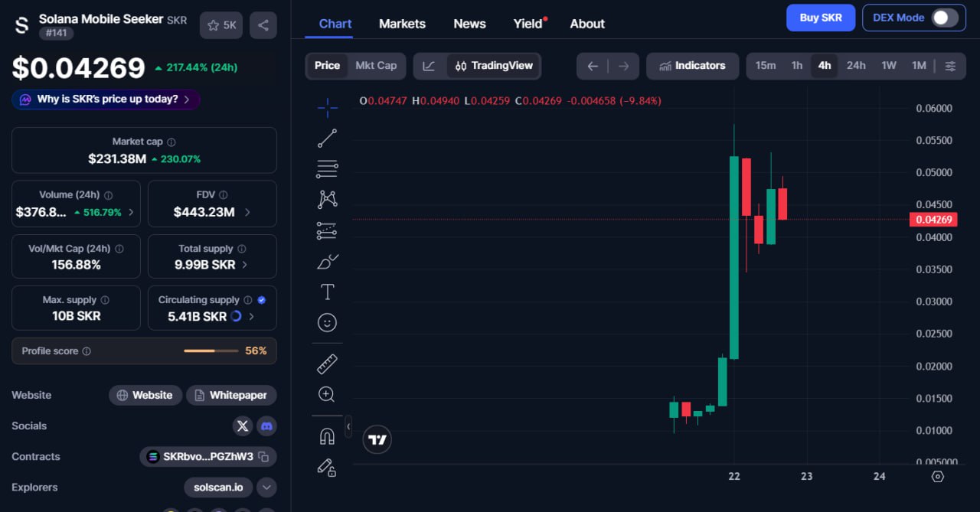Expand the solscan.io explorers dropdown

(266, 488)
